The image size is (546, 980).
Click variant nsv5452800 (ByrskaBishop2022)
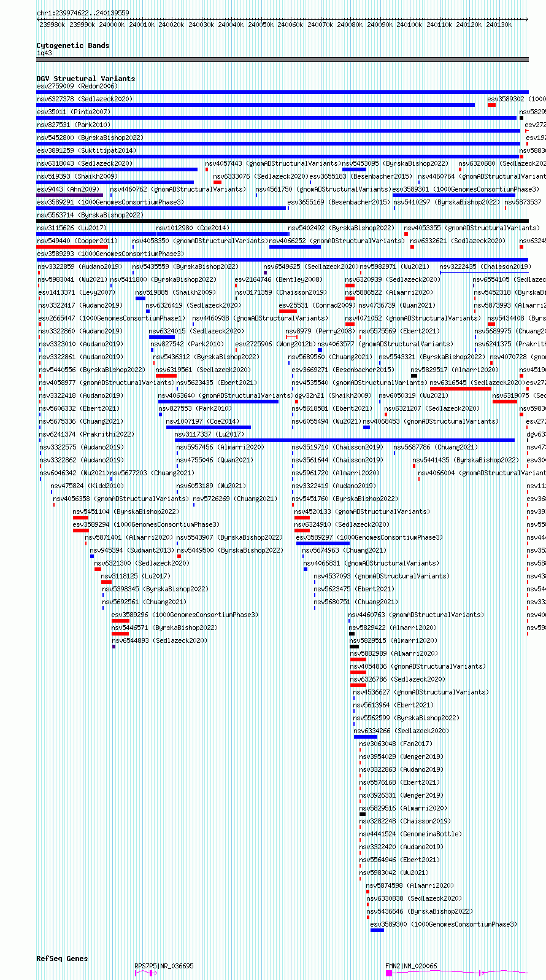coord(279,144)
